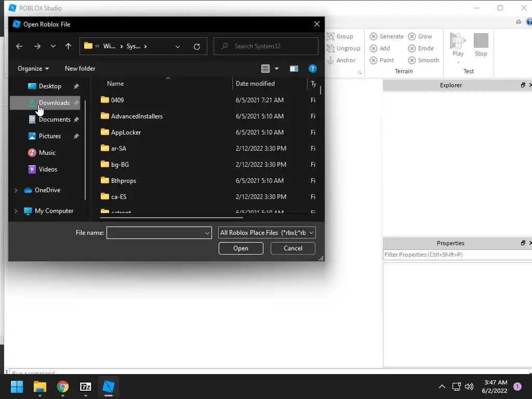Open Windows Start menu
The height and width of the screenshot is (399, 532).
[x=17, y=387]
